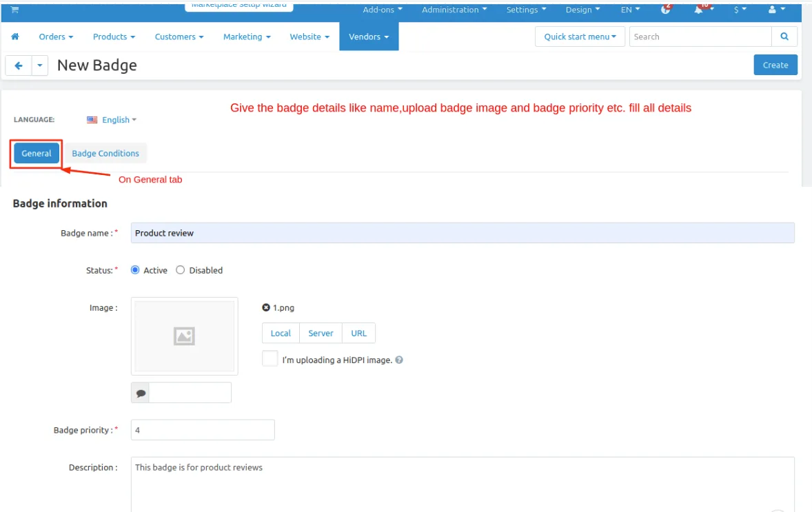Click the New Badge title
The height and width of the screenshot is (512, 812).
point(97,65)
